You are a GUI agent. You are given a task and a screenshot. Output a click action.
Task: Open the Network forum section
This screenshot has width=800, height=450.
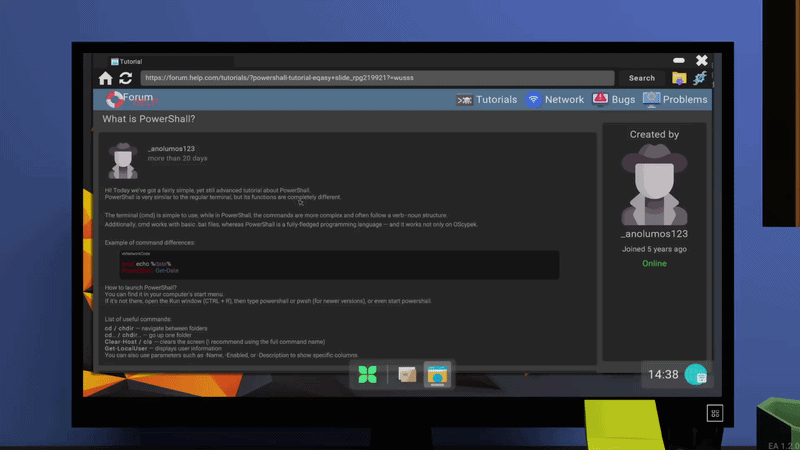pyautogui.click(x=564, y=99)
